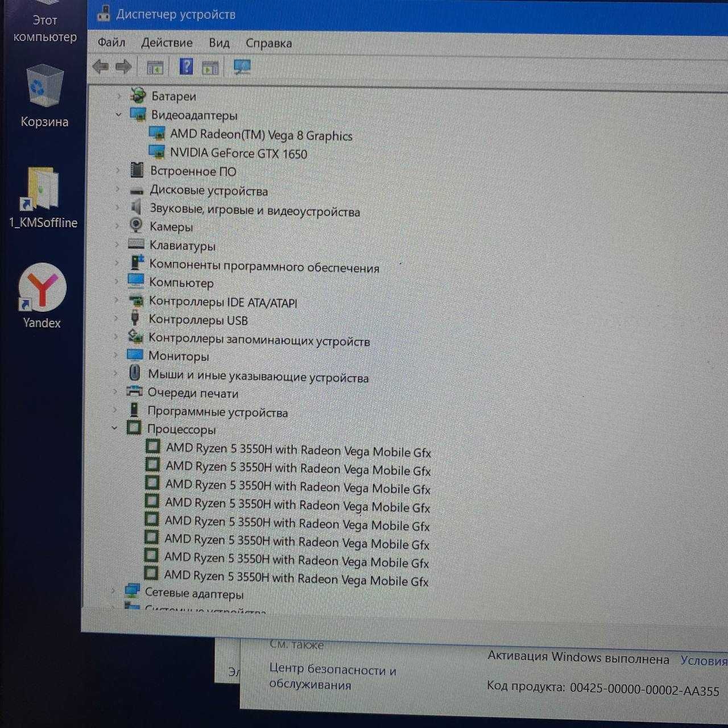Select the Клавиатуры keyboard icon
This screenshot has width=728, height=728.
(136, 244)
